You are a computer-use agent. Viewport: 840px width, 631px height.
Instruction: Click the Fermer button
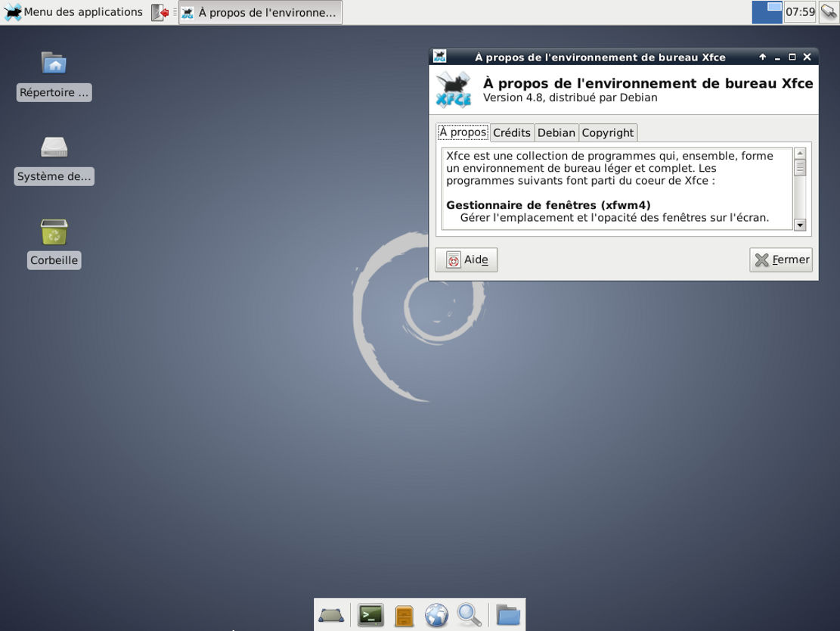[x=781, y=260]
